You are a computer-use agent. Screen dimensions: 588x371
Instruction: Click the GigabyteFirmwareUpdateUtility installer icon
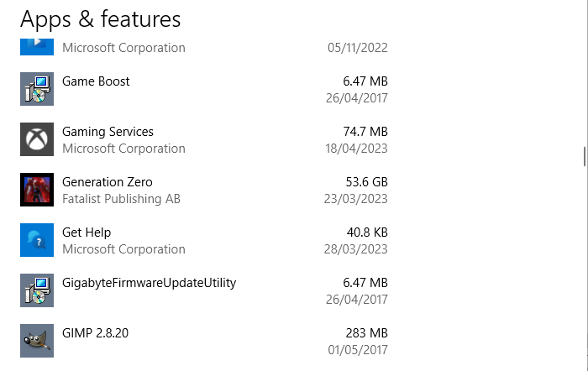[37, 290]
